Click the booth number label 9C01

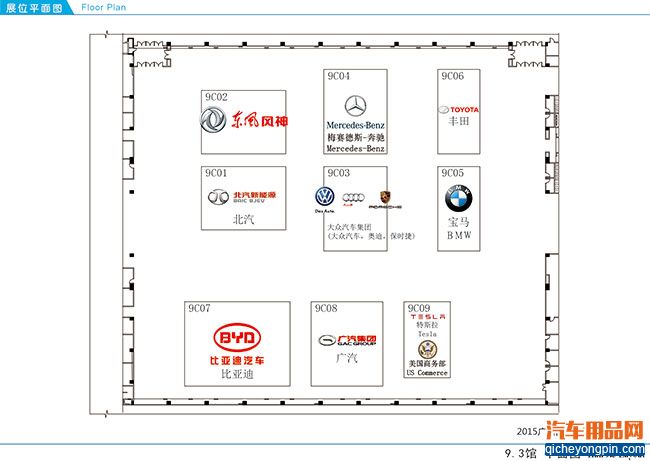tap(216, 173)
